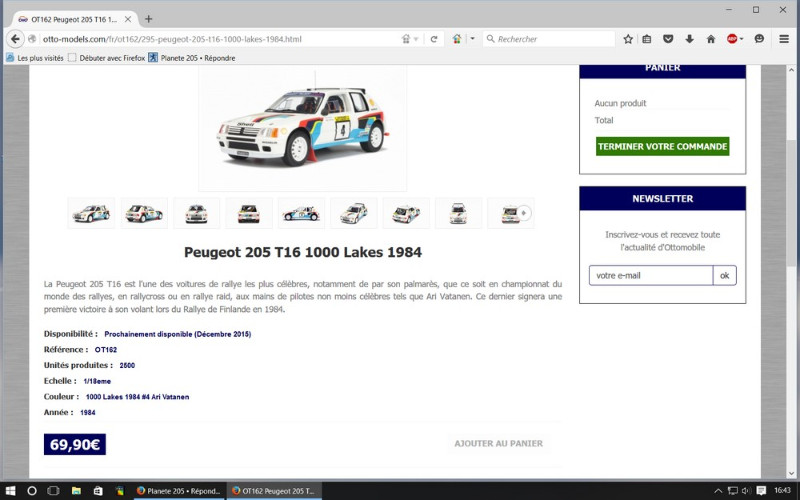This screenshot has height=500, width=800.
Task: Open the Firefox hamburger menu
Action: 784,39
